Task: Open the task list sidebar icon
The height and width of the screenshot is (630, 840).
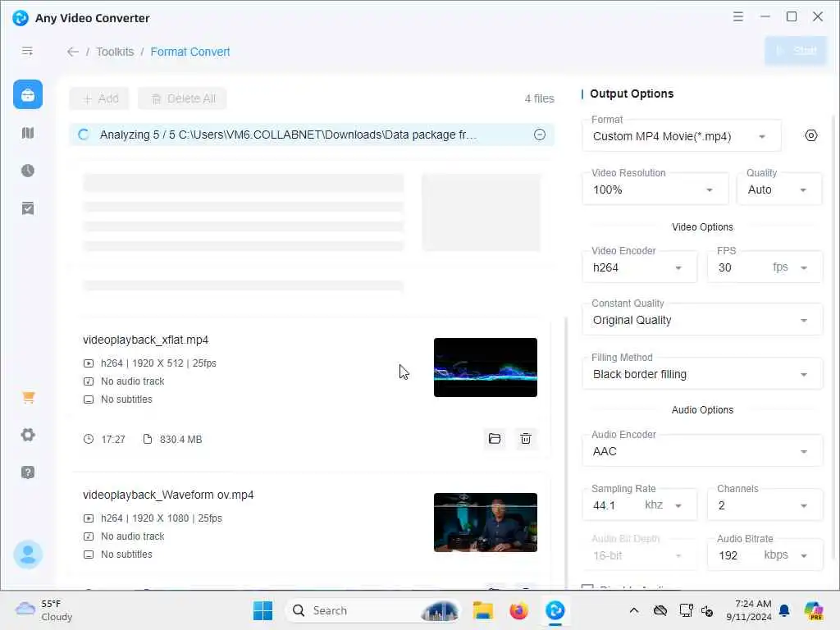Action: [28, 208]
